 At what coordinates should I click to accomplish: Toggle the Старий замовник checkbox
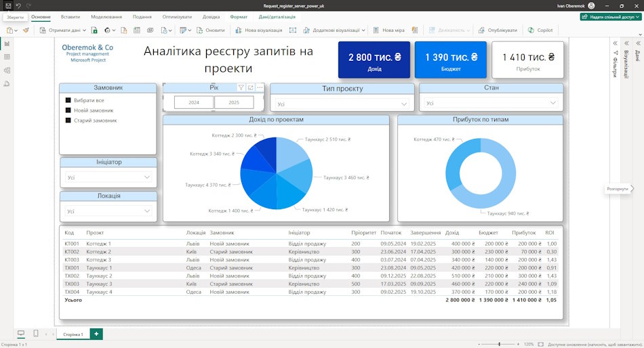[68, 121]
